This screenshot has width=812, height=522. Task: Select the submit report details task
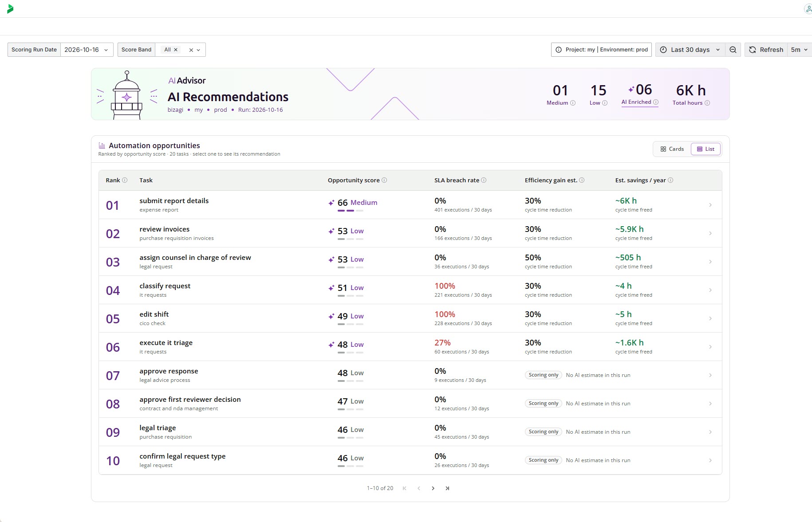tap(410, 205)
